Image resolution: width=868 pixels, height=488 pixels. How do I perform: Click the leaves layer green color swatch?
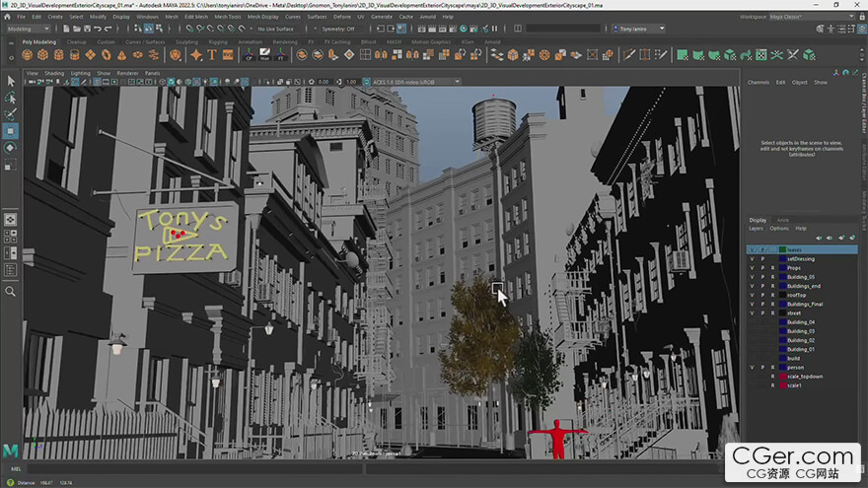[x=781, y=250]
